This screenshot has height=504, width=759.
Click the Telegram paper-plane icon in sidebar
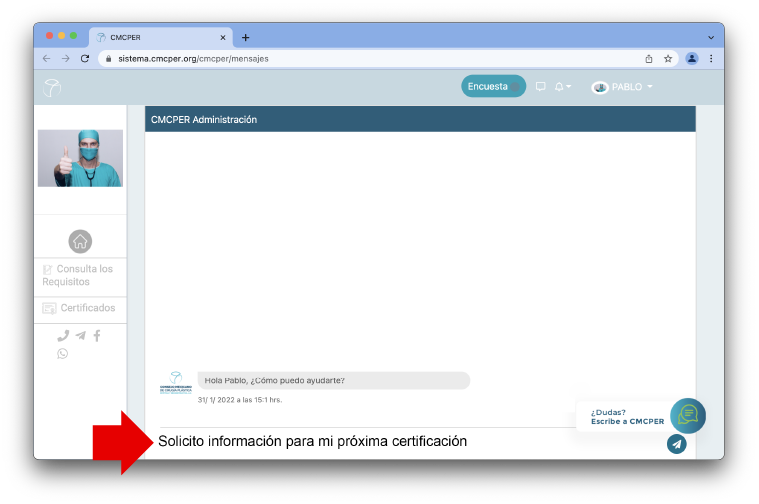click(x=80, y=336)
